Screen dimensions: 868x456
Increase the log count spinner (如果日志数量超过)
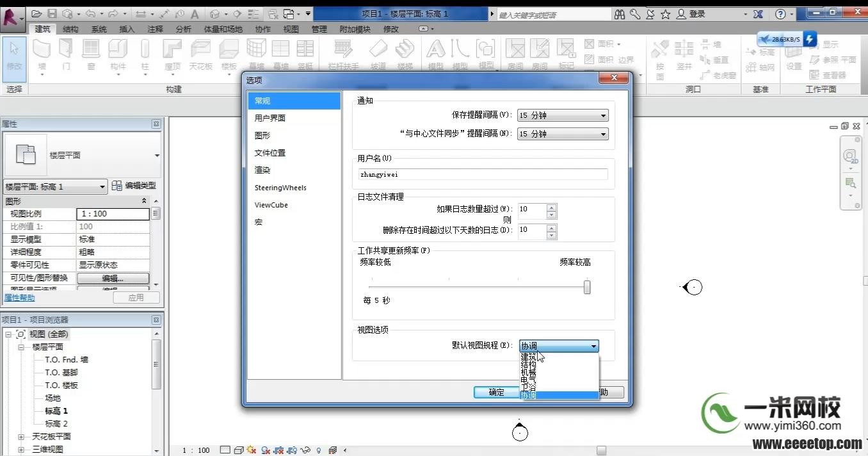coord(552,207)
